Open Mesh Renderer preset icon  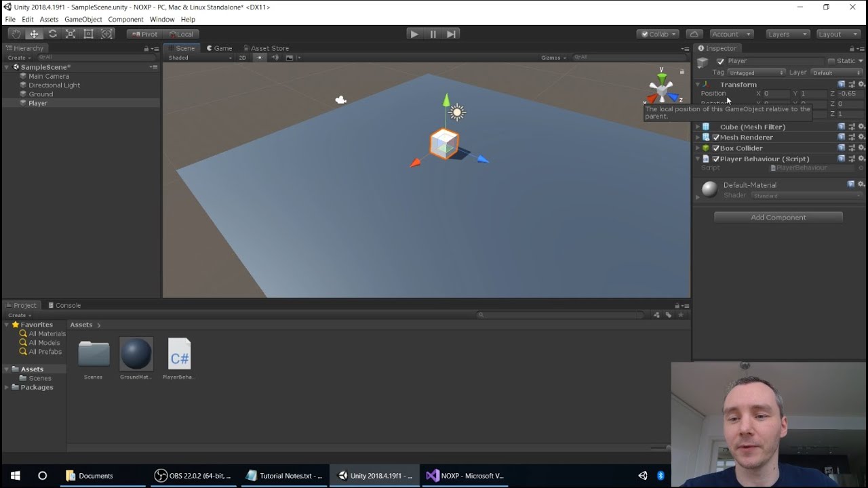(852, 137)
